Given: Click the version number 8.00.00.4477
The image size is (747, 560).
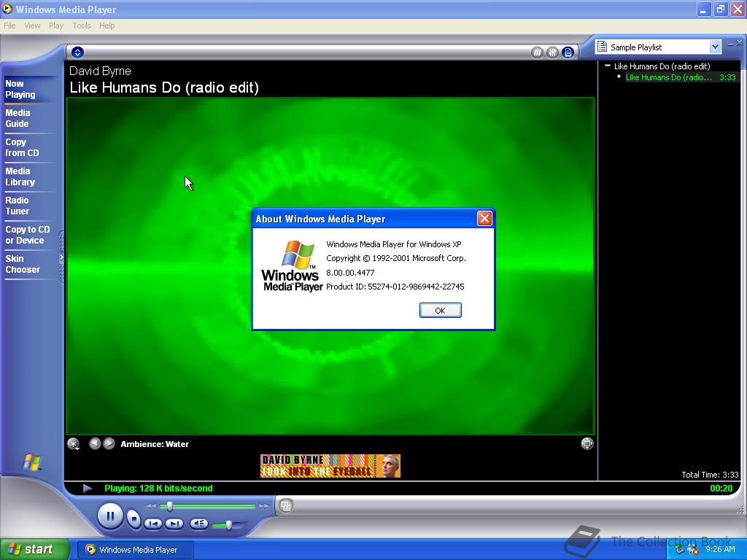Looking at the screenshot, I should (x=350, y=273).
